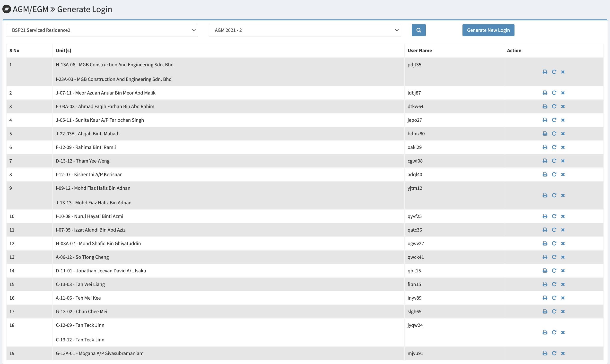
Task: Delete login for Tham Yee Weng
Action: click(x=563, y=161)
